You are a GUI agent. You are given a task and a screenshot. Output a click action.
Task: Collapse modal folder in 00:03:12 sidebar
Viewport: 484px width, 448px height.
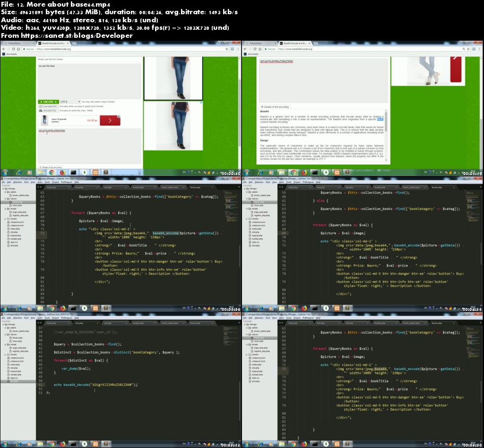(x=6, y=344)
